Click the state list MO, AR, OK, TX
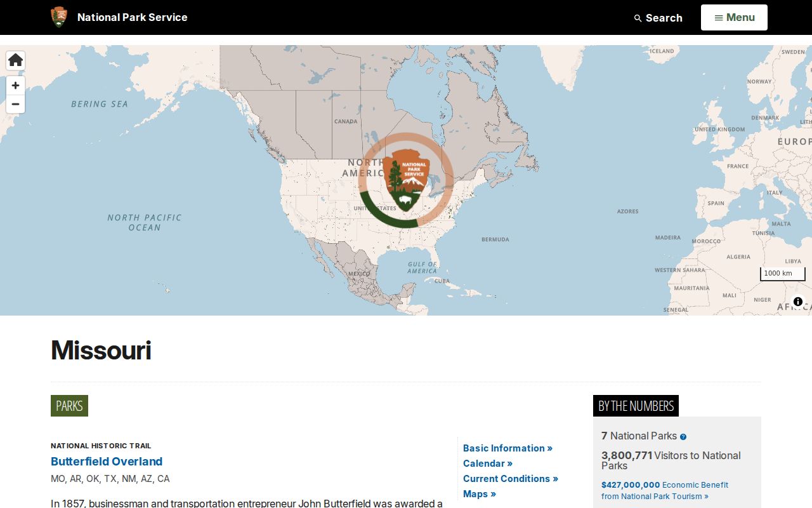Image resolution: width=812 pixels, height=508 pixels. tap(110, 479)
